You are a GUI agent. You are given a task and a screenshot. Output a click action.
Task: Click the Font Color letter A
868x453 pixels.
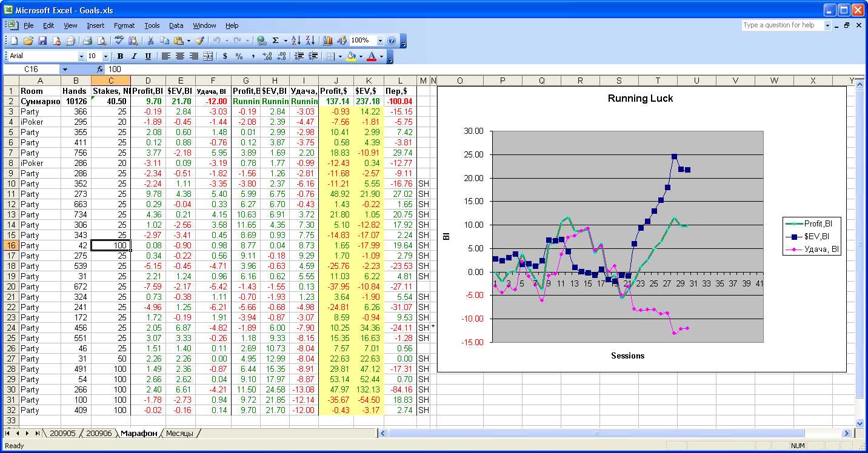coord(372,56)
